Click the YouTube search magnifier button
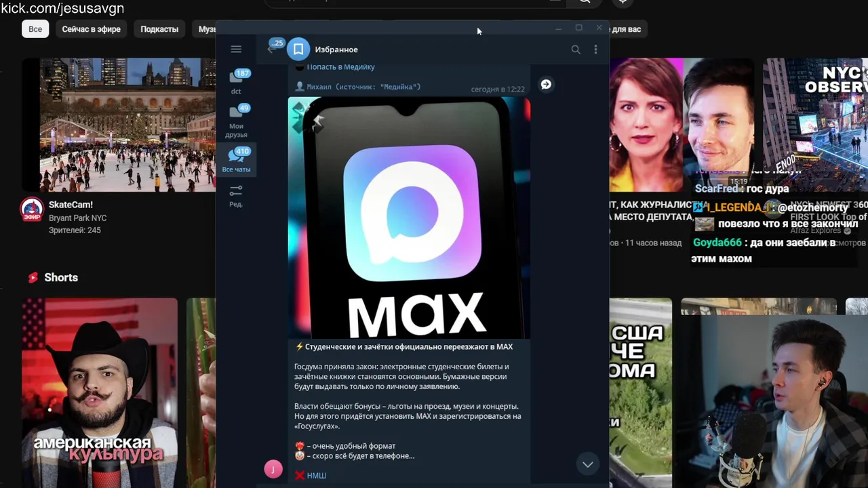The width and height of the screenshot is (868, 488). [585, 2]
